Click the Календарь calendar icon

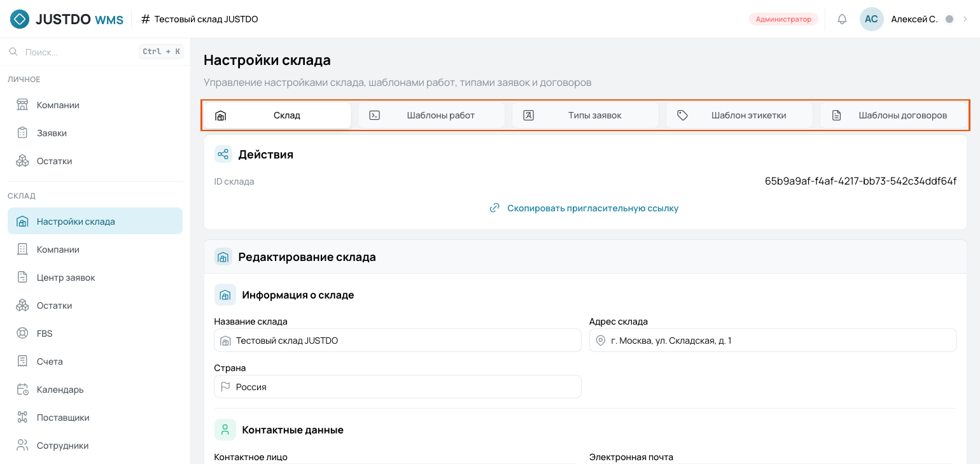tap(22, 390)
